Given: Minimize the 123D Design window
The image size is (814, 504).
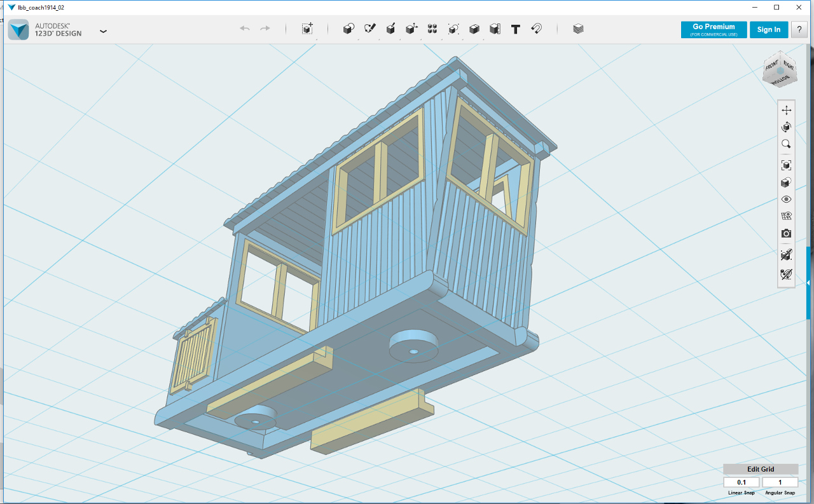Looking at the screenshot, I should click(755, 7).
